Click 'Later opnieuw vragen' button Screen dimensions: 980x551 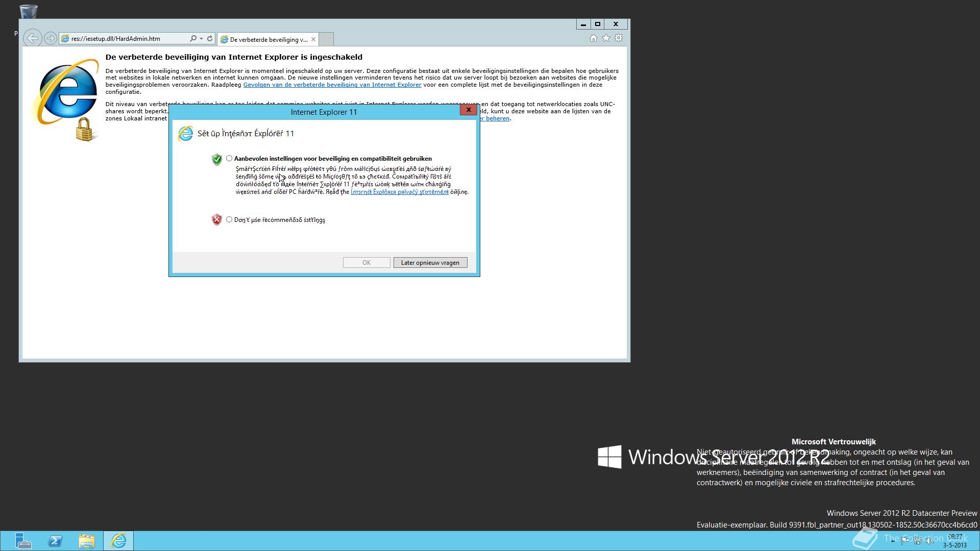coord(430,263)
